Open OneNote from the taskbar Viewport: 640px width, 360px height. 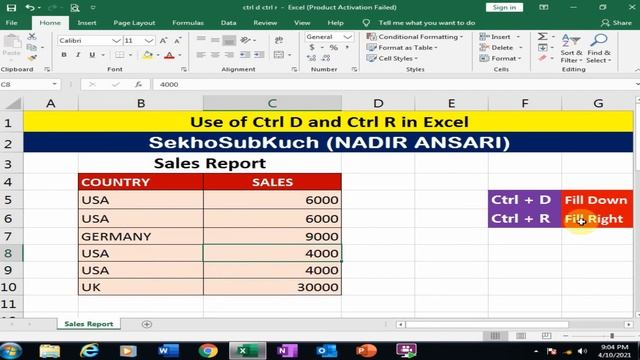point(287,351)
